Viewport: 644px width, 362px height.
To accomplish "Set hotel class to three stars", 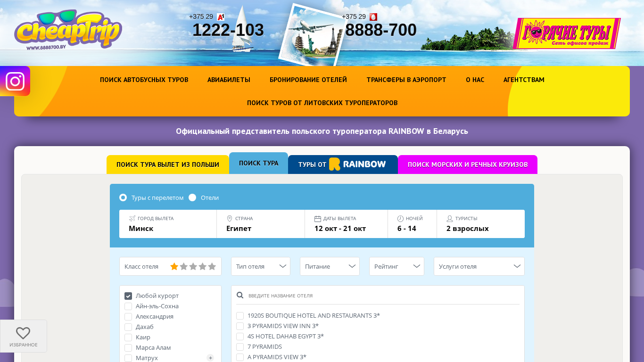I will coord(193,266).
